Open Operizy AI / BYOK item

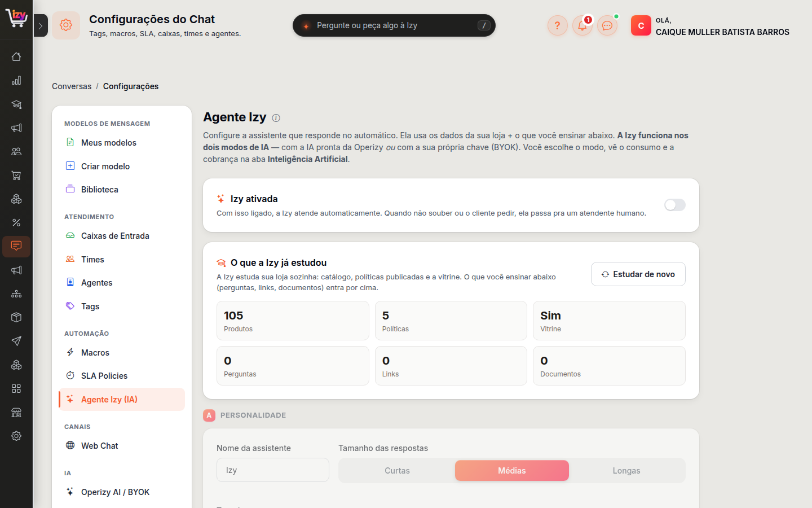tap(122, 492)
